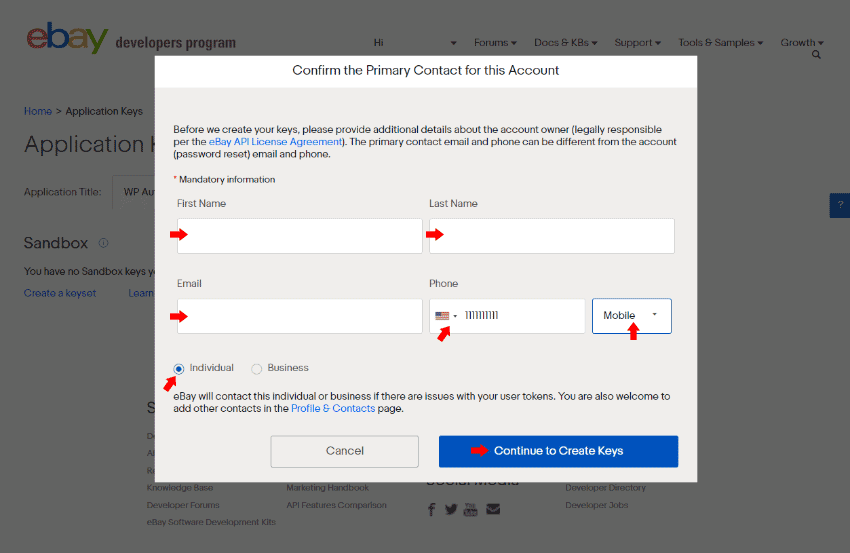Screen dimensions: 850x553
Task: Open the Growth menu
Action: pos(802,42)
